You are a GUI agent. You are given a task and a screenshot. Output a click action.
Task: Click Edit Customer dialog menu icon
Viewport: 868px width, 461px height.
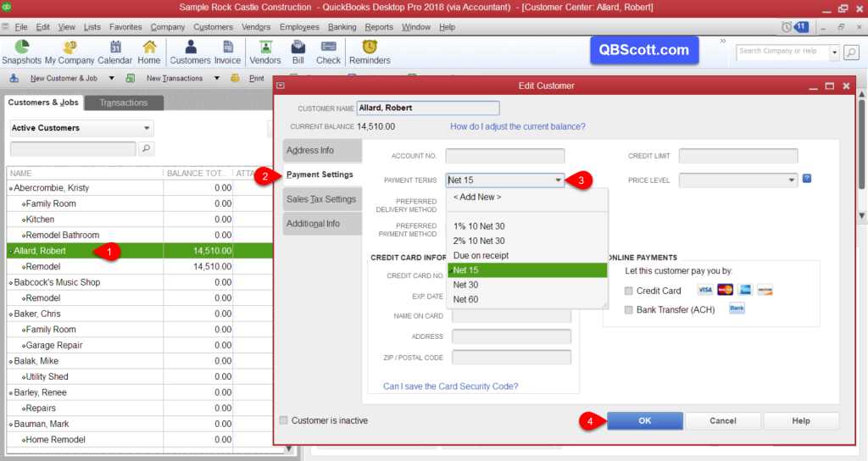281,86
